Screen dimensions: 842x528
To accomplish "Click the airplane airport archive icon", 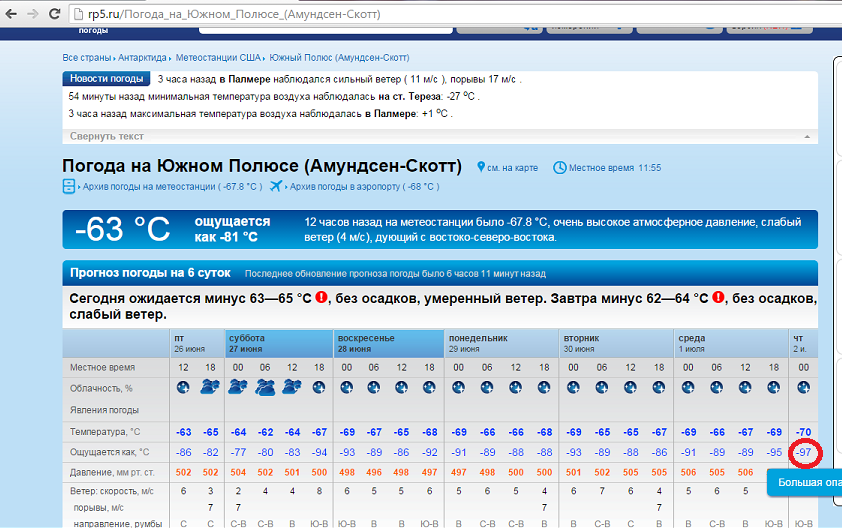I will pos(276,186).
